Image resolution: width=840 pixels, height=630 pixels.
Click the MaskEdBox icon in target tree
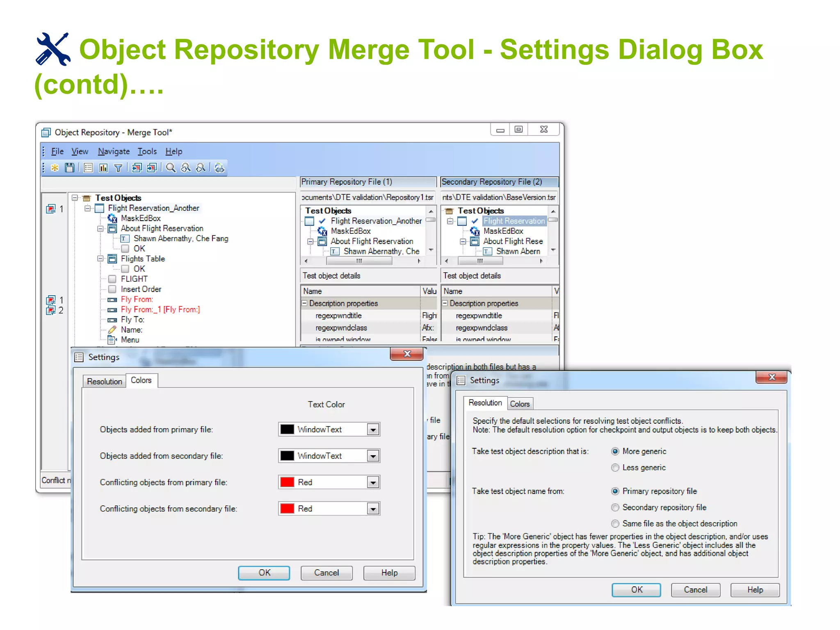click(x=112, y=219)
